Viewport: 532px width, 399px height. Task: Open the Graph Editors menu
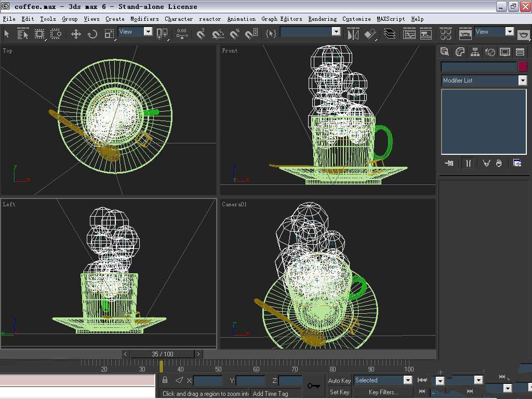click(x=282, y=19)
